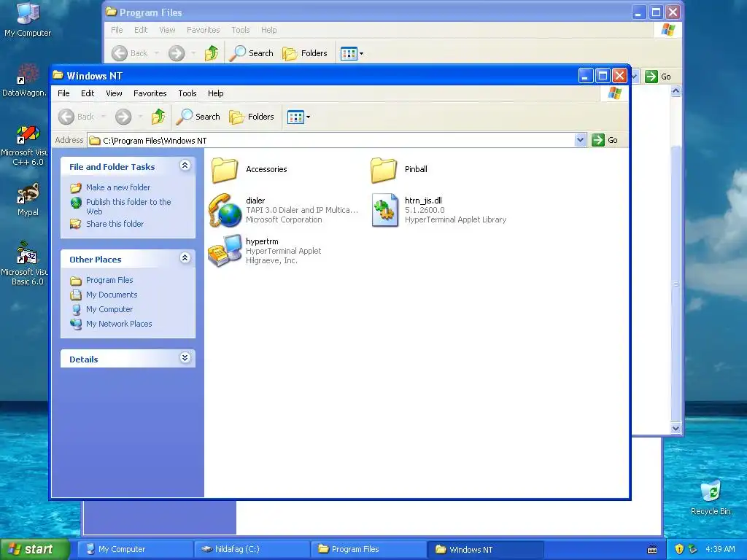Go up one folder level in Windows NT window
747x560 pixels.
158,117
